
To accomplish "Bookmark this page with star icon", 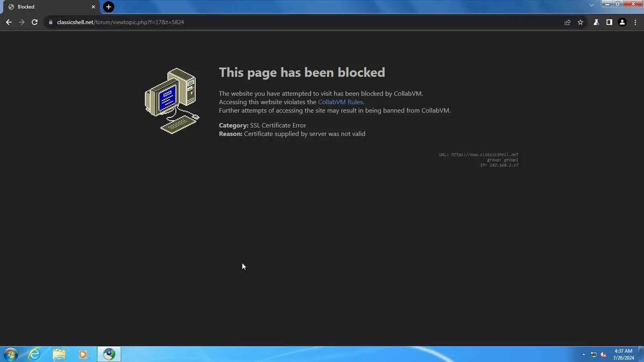I will coord(580,22).
